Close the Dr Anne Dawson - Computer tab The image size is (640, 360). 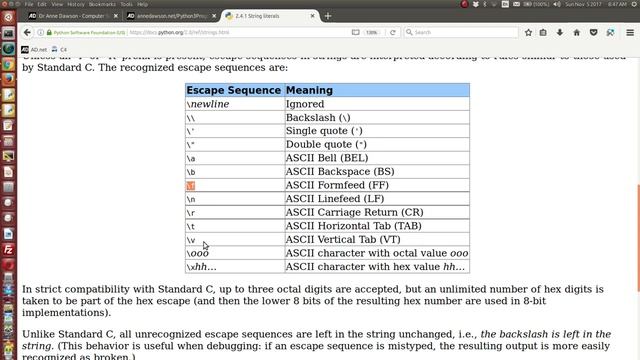(116, 16)
